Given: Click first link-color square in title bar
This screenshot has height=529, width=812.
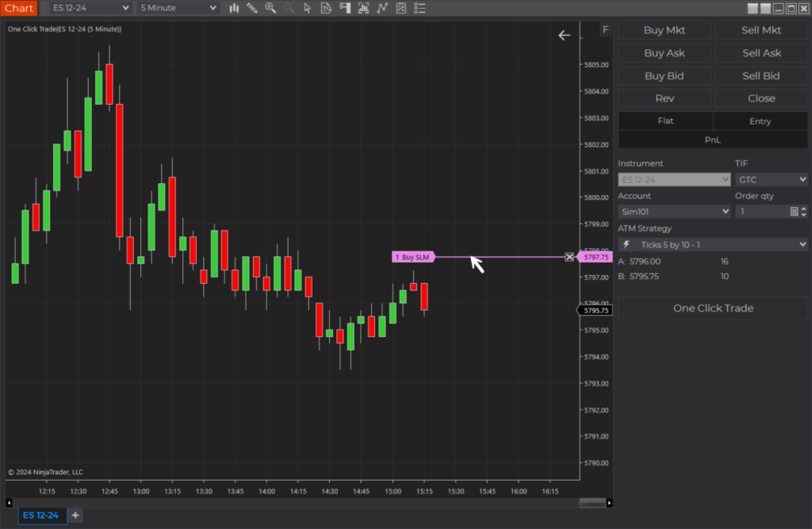Looking at the screenshot, I should point(753,8).
